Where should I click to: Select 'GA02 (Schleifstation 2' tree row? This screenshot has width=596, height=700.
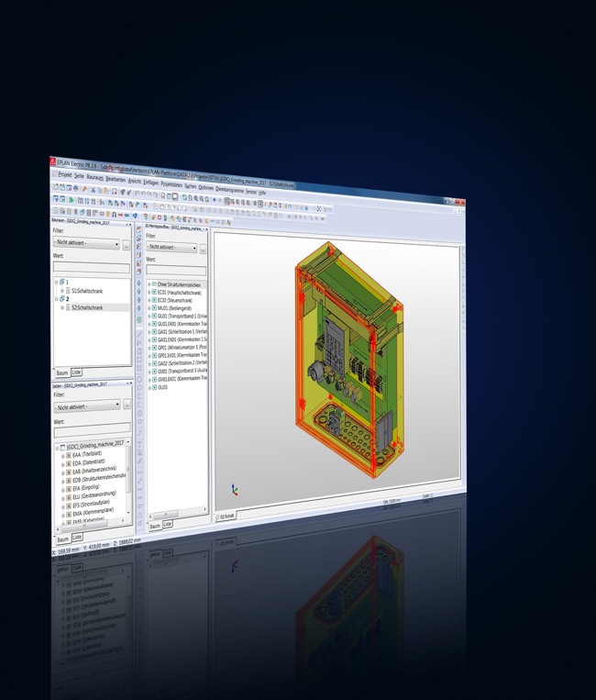tap(178, 363)
